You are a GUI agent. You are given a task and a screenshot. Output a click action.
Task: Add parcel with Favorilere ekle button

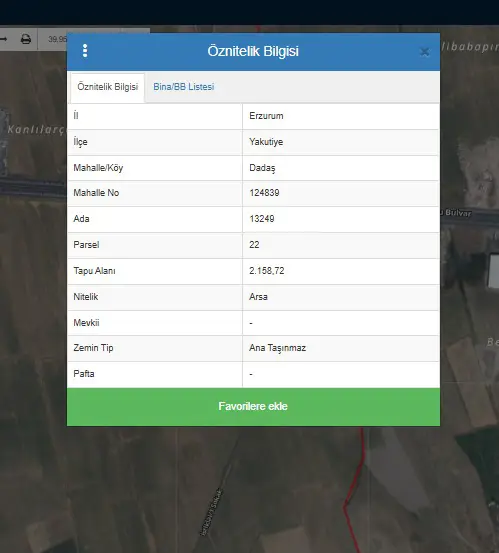pos(253,407)
